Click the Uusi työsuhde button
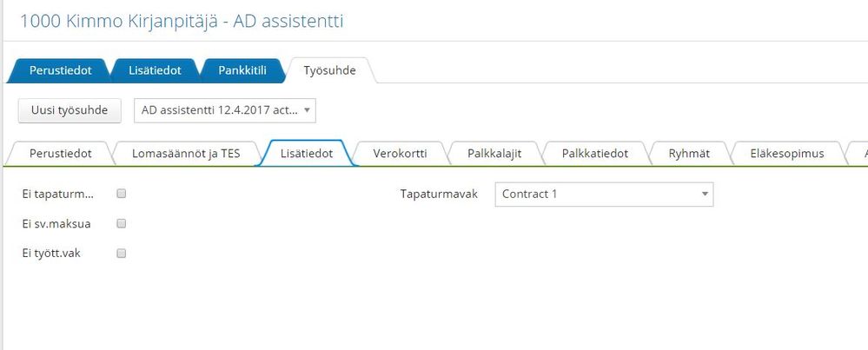868x350 pixels. pos(70,110)
